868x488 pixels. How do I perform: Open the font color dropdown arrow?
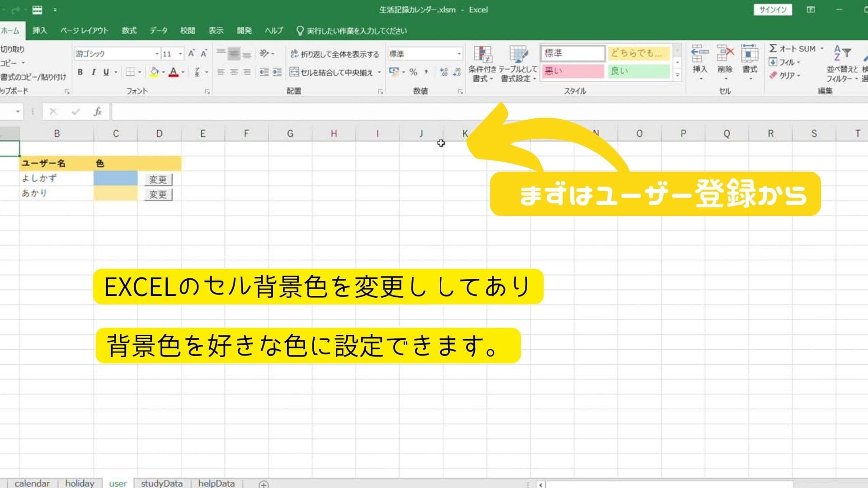(x=183, y=72)
